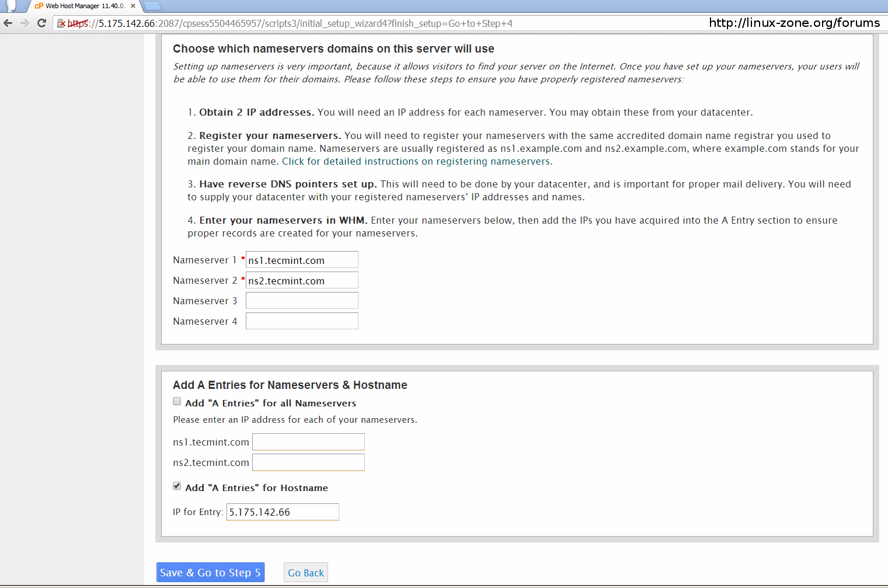Focus the empty Nameserver 4 field
Screen dimensions: 888x588
302,321
